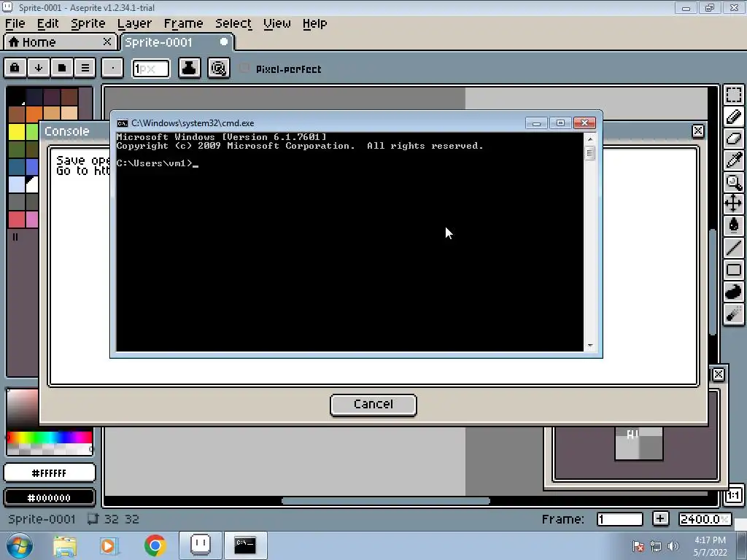Click the background color #000000 box

[50, 497]
